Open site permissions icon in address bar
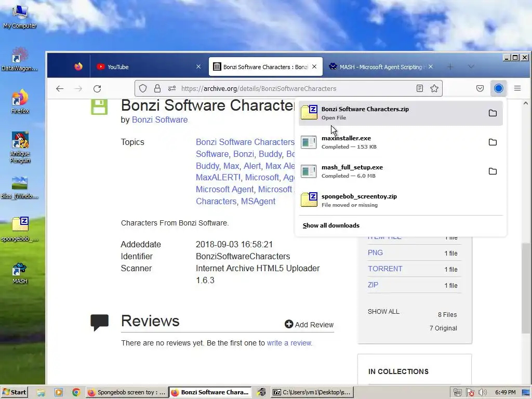532x399 pixels. click(x=172, y=88)
